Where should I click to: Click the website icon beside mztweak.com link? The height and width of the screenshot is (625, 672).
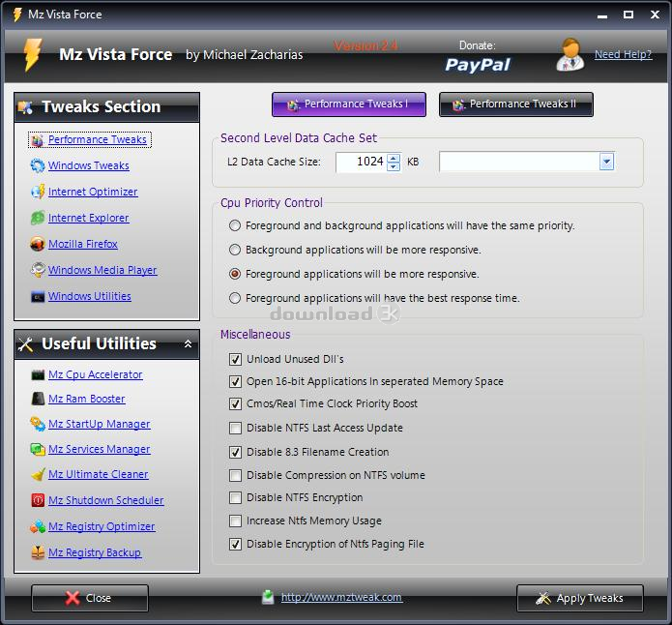pos(268,597)
